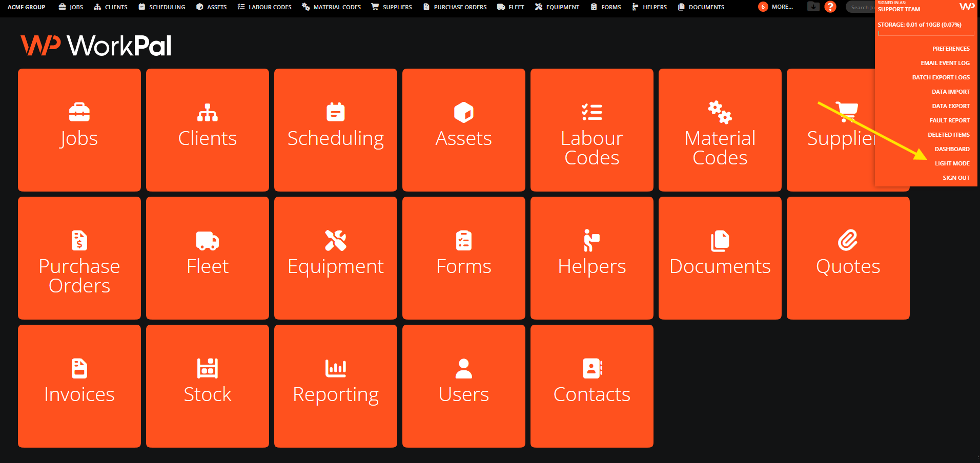The image size is (980, 463).
Task: Open the Material Codes tile
Action: 720,130
